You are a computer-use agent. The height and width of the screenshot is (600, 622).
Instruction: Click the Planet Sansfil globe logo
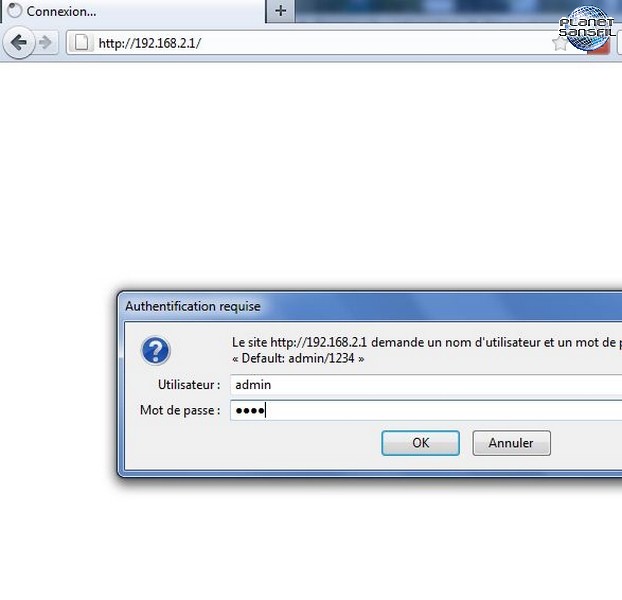coord(587,28)
